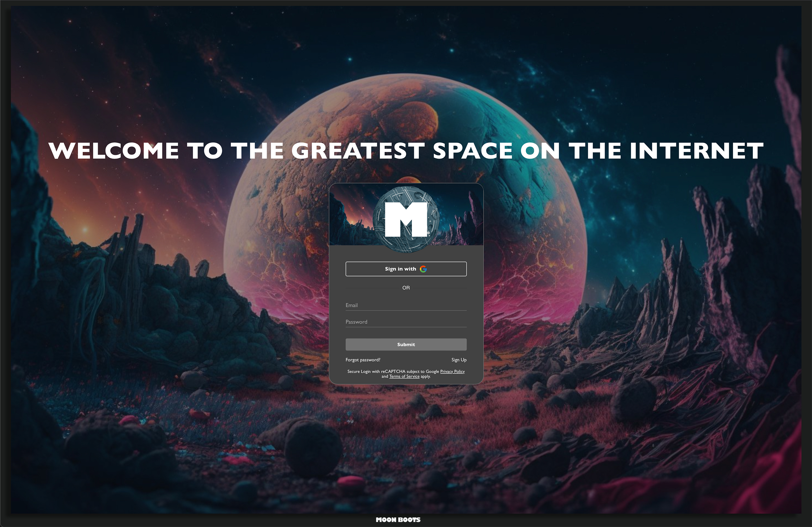Open Google's Privacy Policy
This screenshot has height=527, width=812.
pyautogui.click(x=452, y=371)
